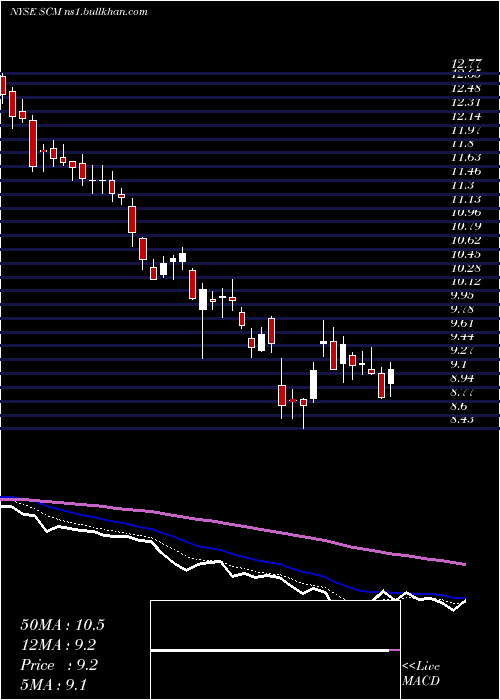
Task: Click the 11.3 price value
Action: 462,185
